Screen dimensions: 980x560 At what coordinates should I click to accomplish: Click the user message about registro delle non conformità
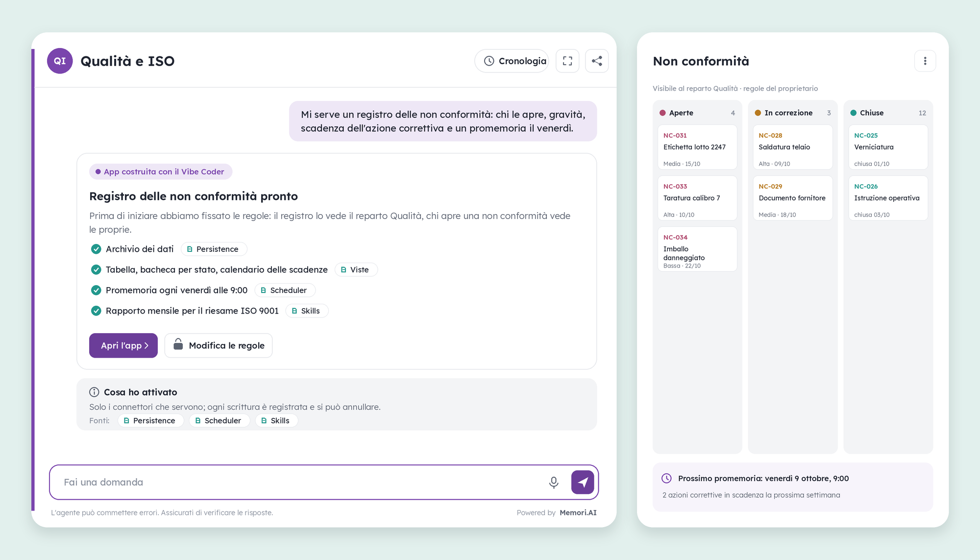[443, 121]
